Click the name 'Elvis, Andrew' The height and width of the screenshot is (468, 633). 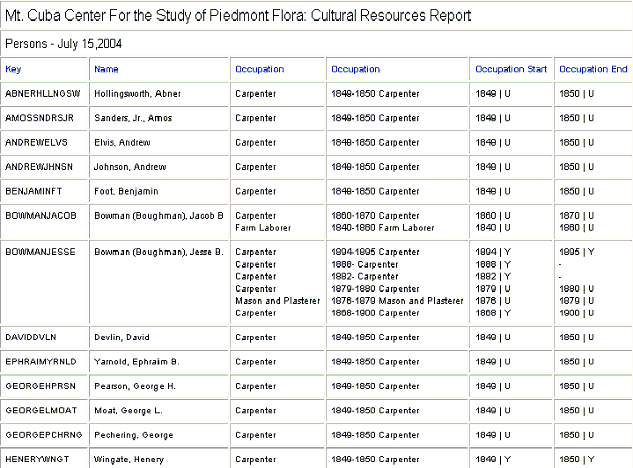click(122, 143)
